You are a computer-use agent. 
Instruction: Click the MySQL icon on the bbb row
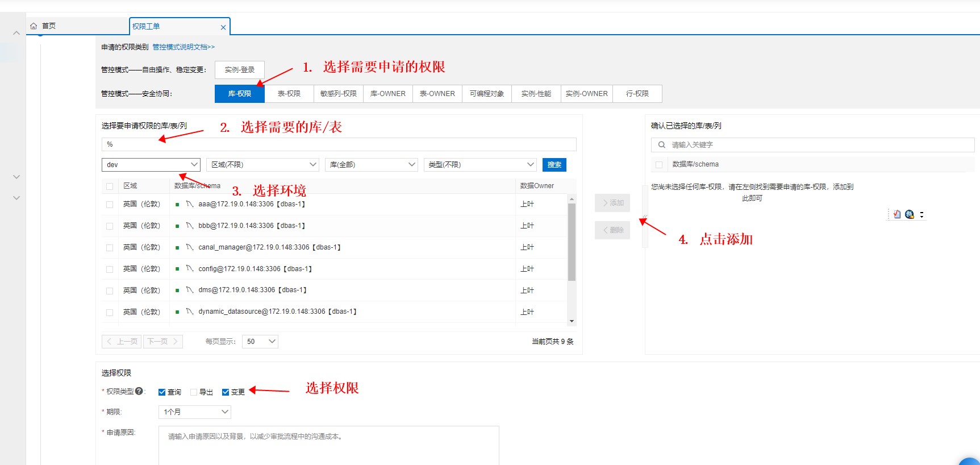click(x=190, y=226)
